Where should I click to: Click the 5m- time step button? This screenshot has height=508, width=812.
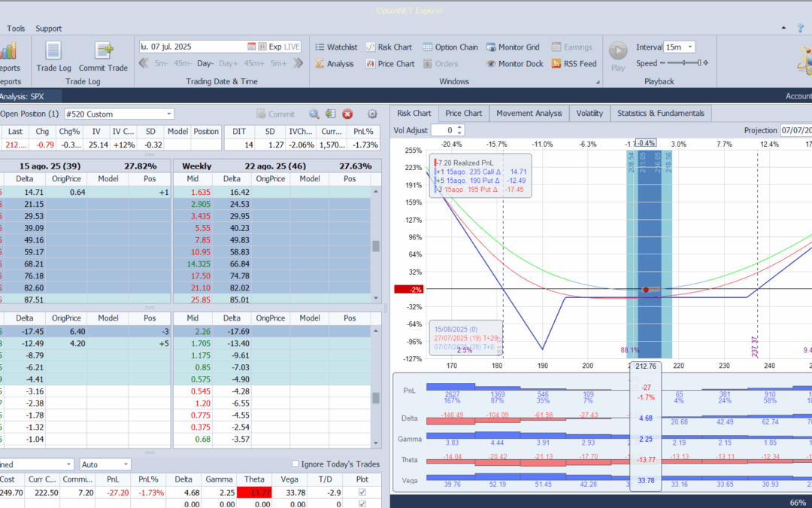click(x=161, y=63)
